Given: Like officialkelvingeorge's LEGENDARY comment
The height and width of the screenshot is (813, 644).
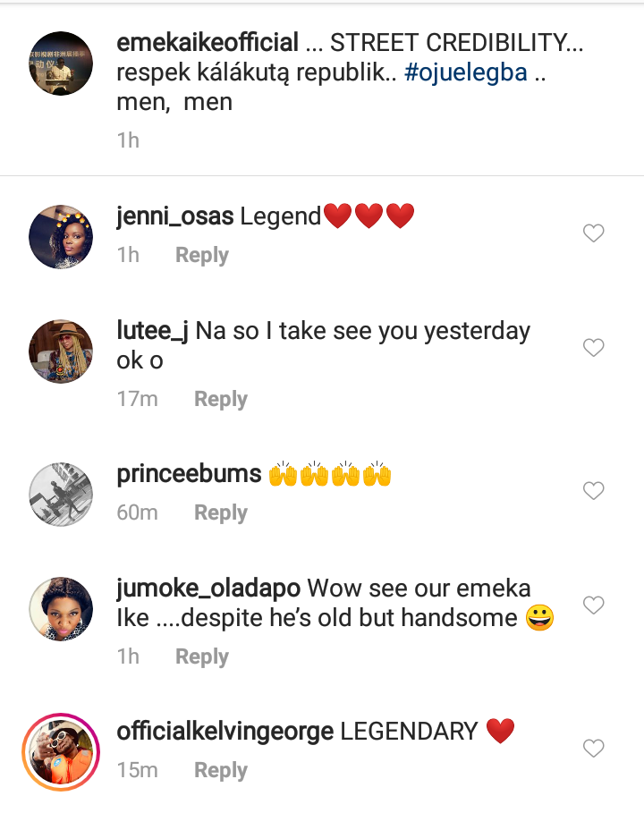Looking at the screenshot, I should pyautogui.click(x=594, y=748).
